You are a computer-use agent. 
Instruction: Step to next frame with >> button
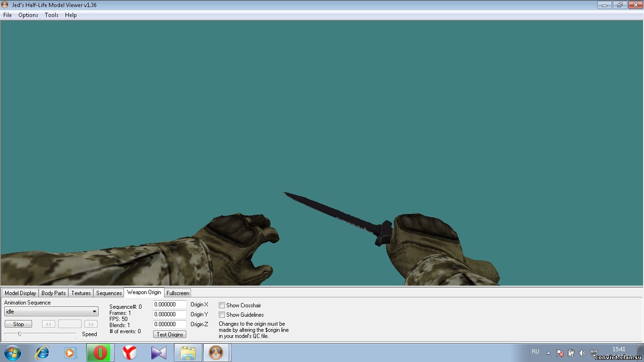click(x=91, y=324)
